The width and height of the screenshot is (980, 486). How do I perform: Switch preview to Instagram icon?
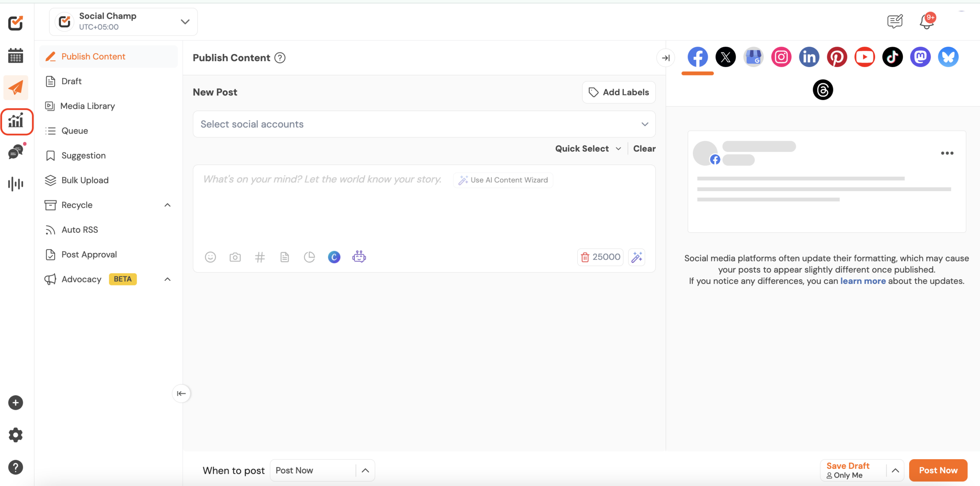(x=781, y=57)
